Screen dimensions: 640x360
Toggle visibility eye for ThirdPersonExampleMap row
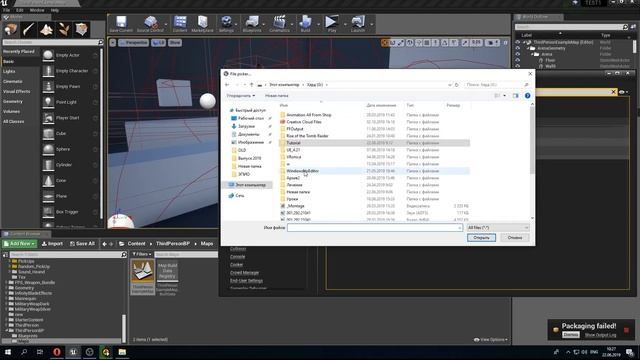click(518, 42)
